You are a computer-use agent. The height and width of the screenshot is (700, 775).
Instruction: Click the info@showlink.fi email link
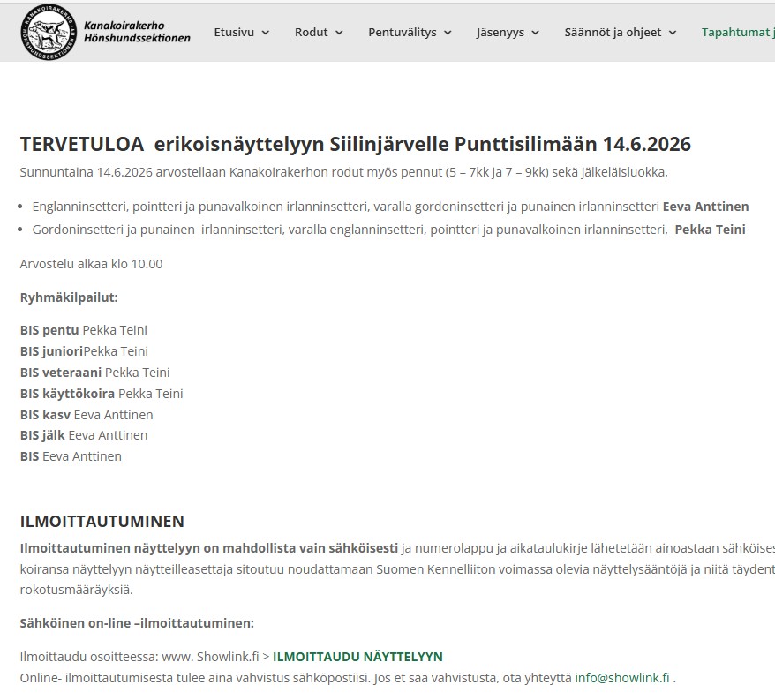[622, 678]
